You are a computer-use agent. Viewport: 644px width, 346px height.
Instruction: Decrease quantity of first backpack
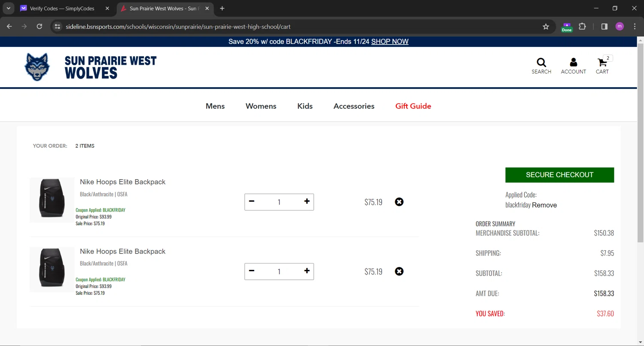point(252,202)
